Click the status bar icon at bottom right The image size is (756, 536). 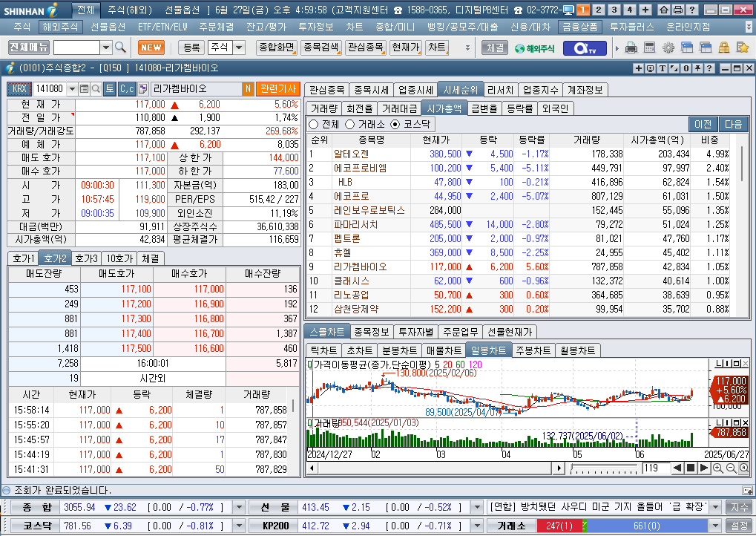(747, 490)
